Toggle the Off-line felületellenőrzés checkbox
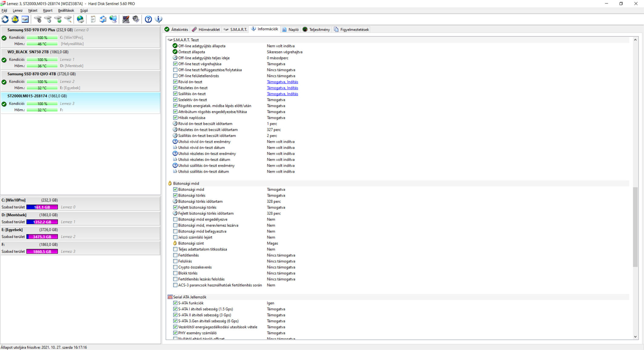 [x=175, y=76]
